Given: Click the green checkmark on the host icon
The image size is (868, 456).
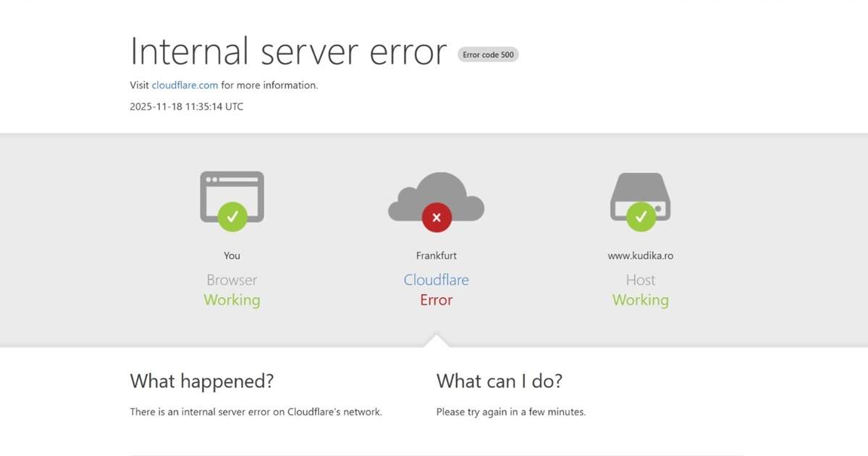Looking at the screenshot, I should pyautogui.click(x=640, y=215).
